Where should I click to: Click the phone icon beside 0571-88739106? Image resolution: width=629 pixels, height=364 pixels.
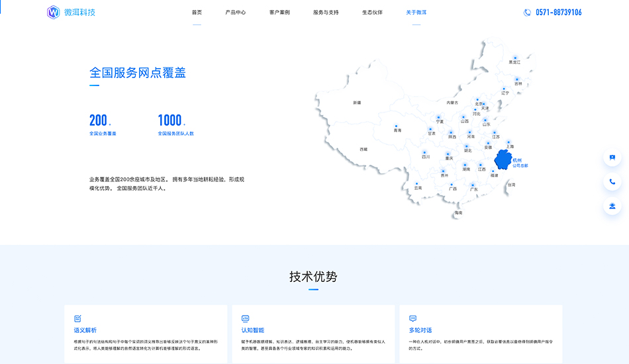click(x=527, y=12)
